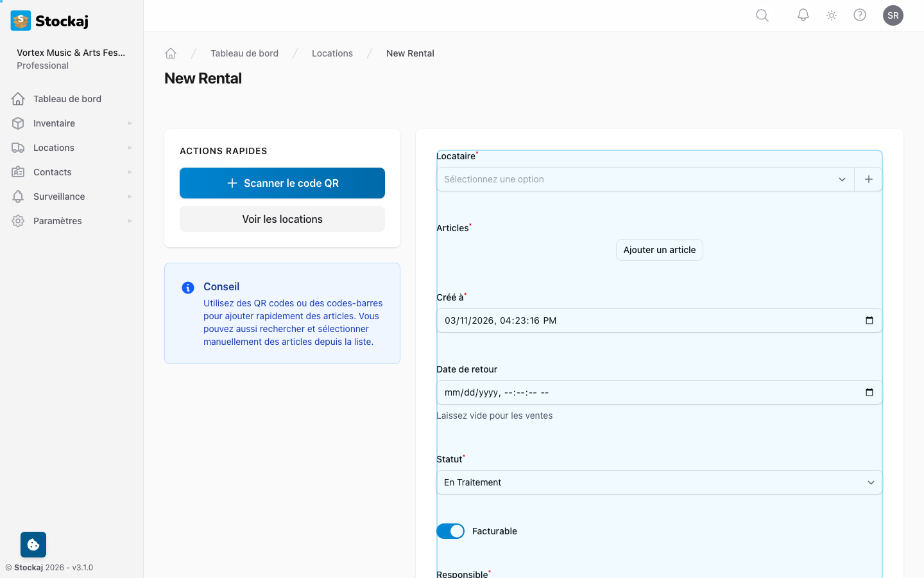Toggle the Facturable switch
Screen dimensions: 924x578
[450, 531]
